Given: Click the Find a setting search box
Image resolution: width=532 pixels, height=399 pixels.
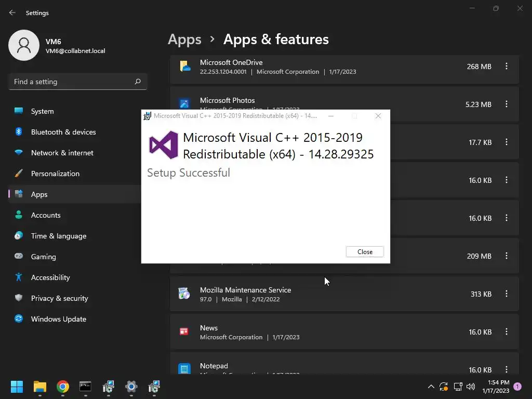Looking at the screenshot, I should tap(72, 82).
